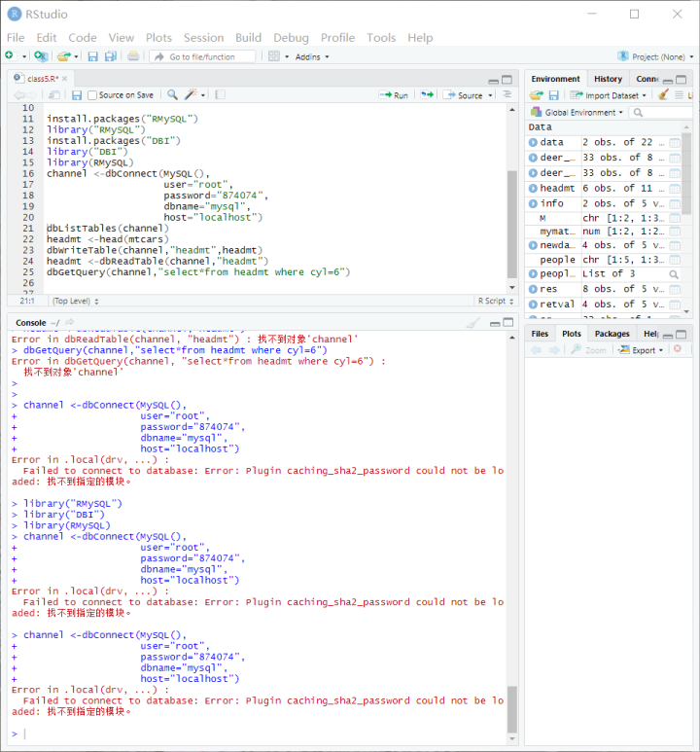Toggle the Source on Save checkbox
The image size is (700, 752).
click(x=92, y=95)
